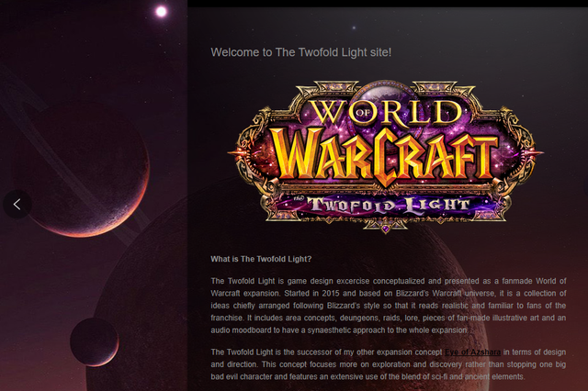This screenshot has height=391, width=588.
Task: Click the Twofold Light banner on logo
Action: pyautogui.click(x=388, y=206)
